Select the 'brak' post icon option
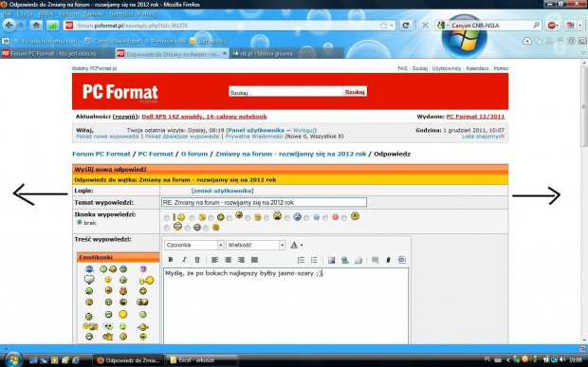Screen dimensions: 588x367 point(79,222)
